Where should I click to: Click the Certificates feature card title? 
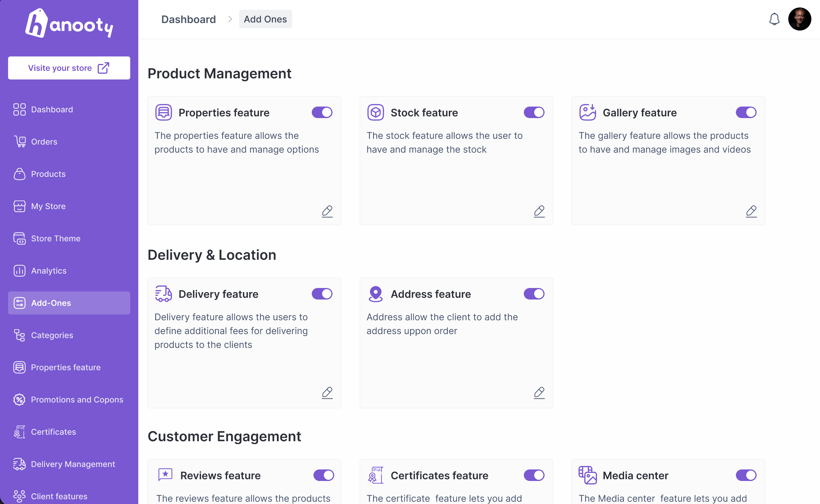439,475
